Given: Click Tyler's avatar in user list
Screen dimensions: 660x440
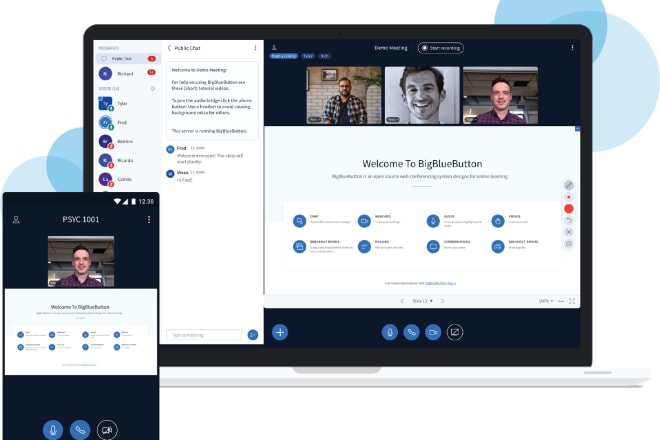Looking at the screenshot, I should pos(105,103).
